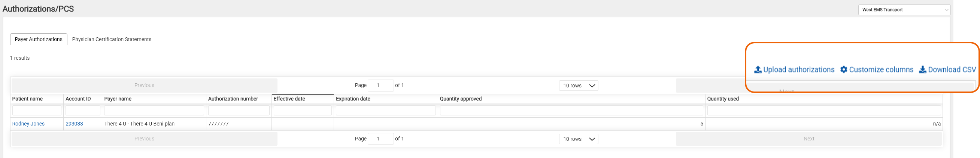Expand the bottom 10 rows selector

[x=578, y=139]
